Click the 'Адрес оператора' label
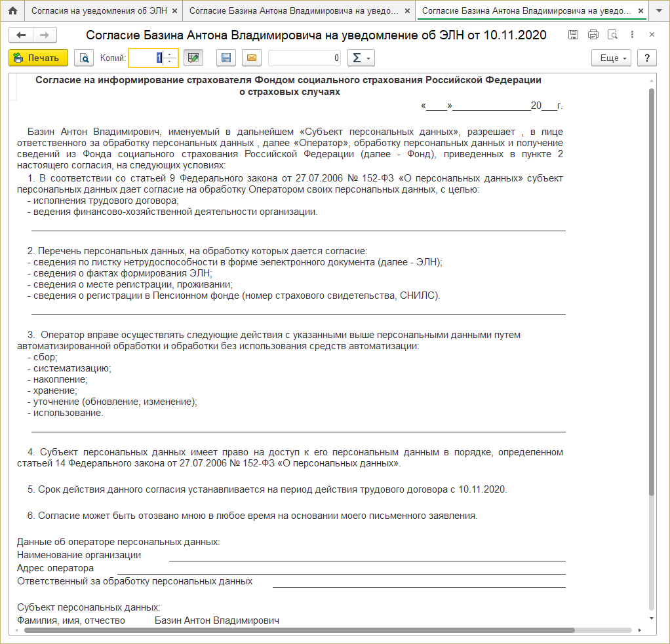Screen dimensions: 670x644 tap(55, 568)
